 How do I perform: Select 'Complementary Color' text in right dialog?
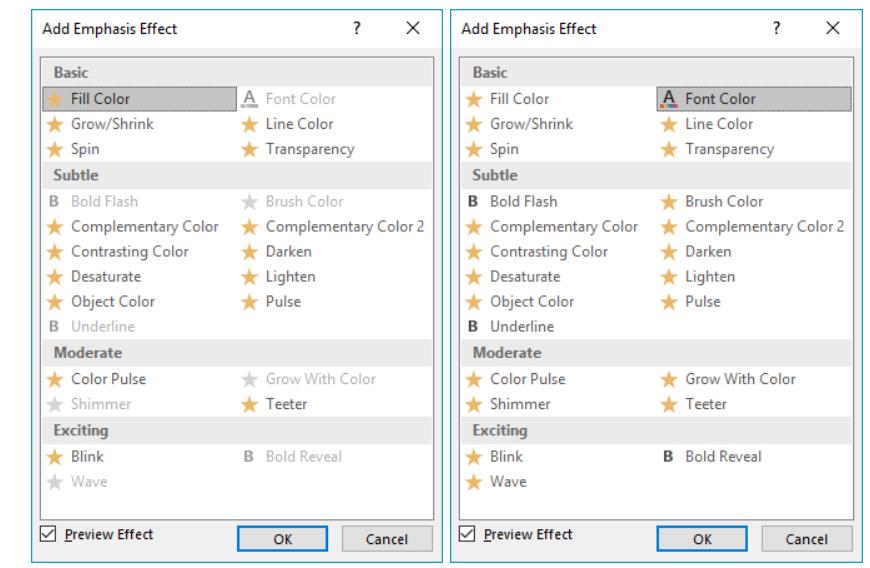coord(564,226)
